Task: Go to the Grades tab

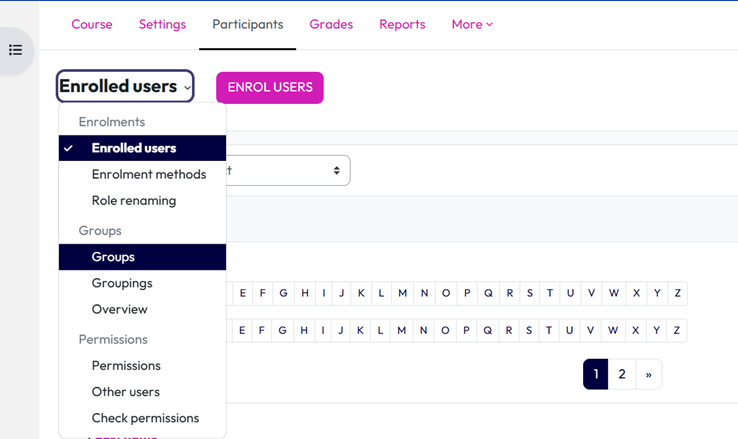Action: [331, 24]
